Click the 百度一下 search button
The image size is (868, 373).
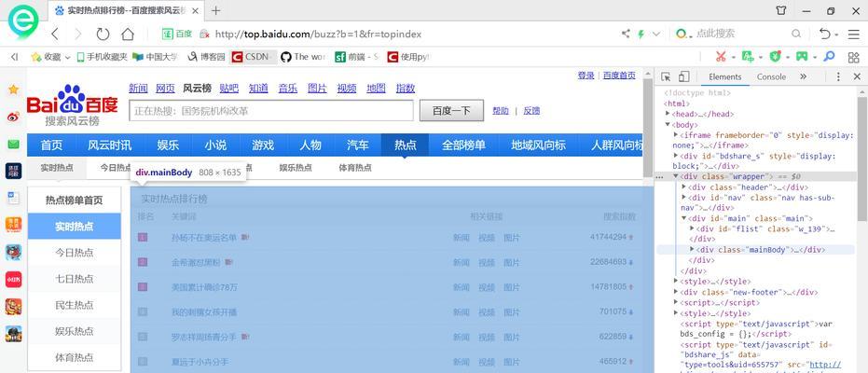[451, 111]
